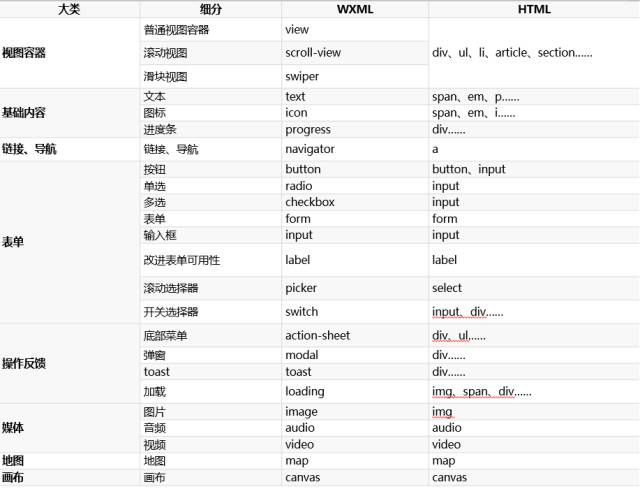
Task: Select the 图片 cell
Action: [211, 411]
